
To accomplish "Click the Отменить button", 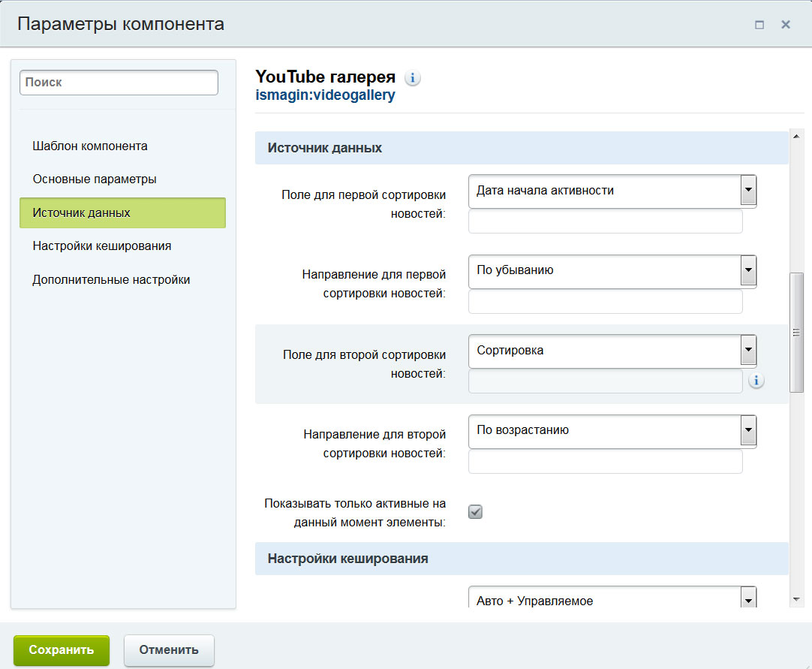I will click(x=169, y=650).
